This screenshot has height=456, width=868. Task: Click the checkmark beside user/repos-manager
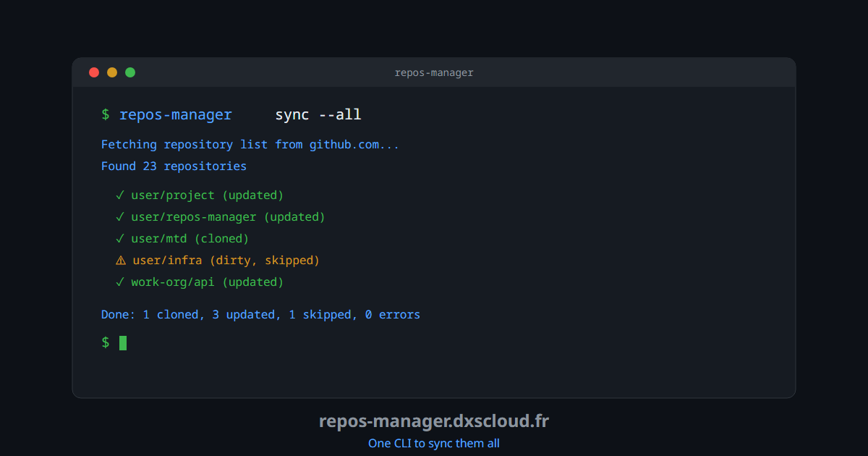pos(120,217)
